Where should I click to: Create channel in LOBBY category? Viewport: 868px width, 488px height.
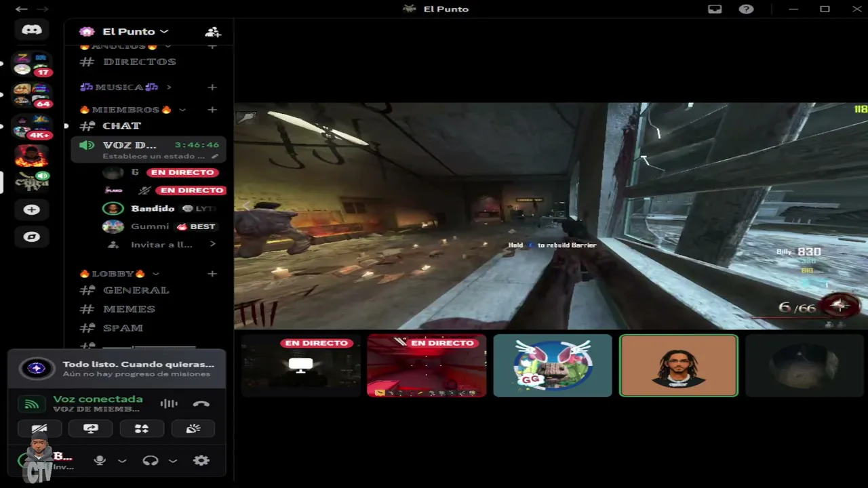(212, 274)
